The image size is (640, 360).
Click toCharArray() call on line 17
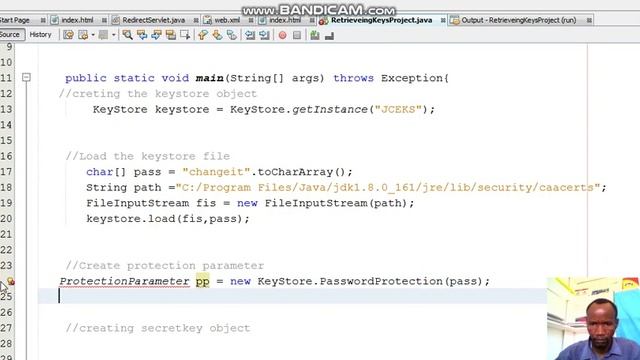[x=301, y=172]
